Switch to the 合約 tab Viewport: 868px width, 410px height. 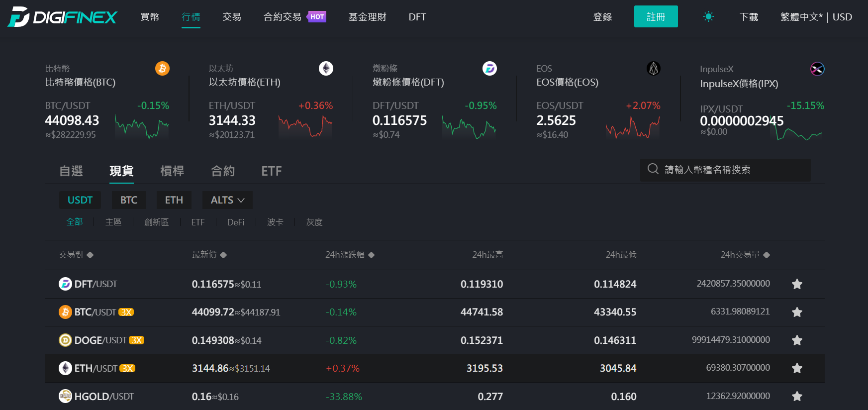tap(223, 171)
